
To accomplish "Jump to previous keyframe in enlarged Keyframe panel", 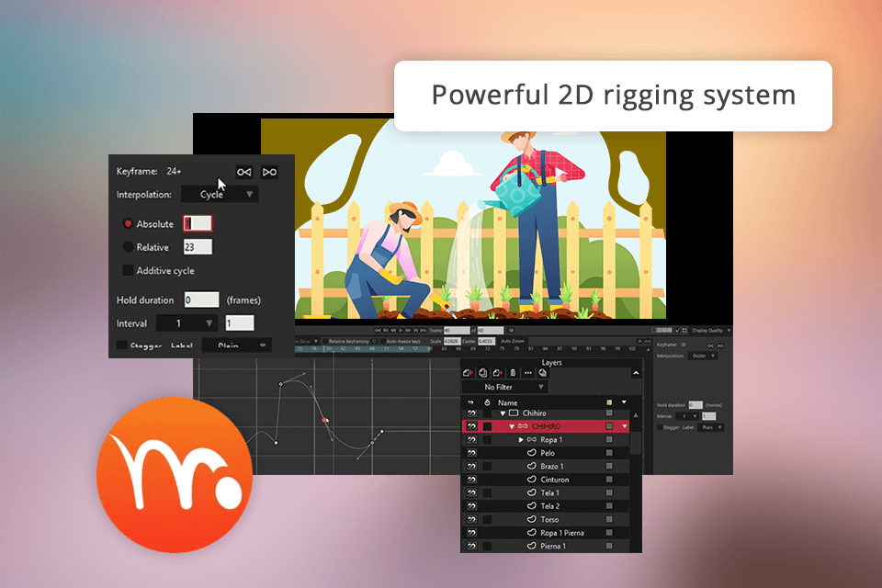I will coord(243,172).
